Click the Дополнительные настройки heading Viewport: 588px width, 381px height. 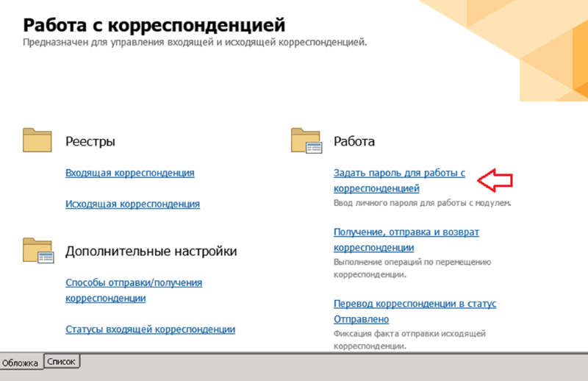(x=151, y=251)
